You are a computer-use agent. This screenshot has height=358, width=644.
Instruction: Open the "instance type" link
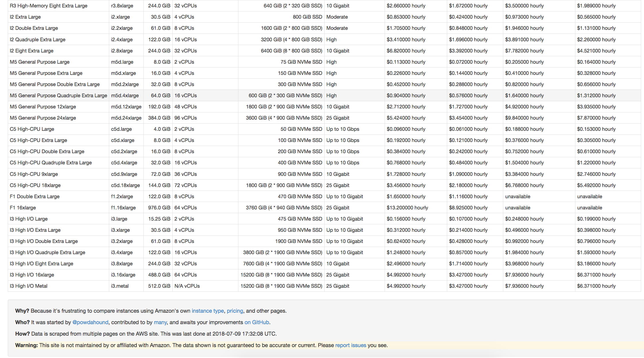208,311
